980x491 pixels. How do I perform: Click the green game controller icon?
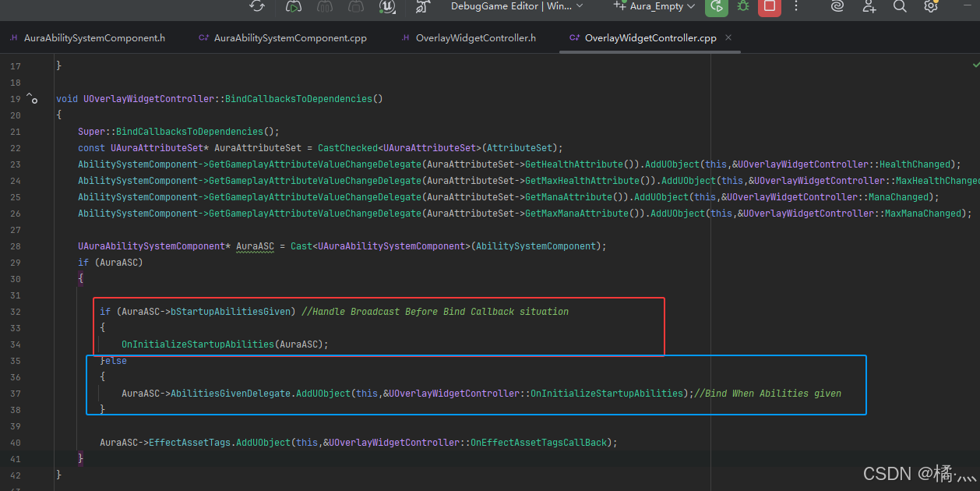[294, 6]
